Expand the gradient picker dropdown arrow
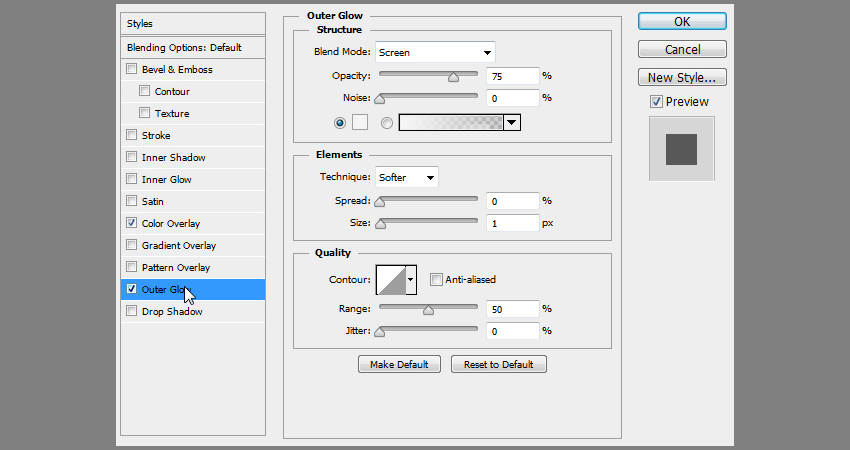The image size is (850, 450). point(512,122)
